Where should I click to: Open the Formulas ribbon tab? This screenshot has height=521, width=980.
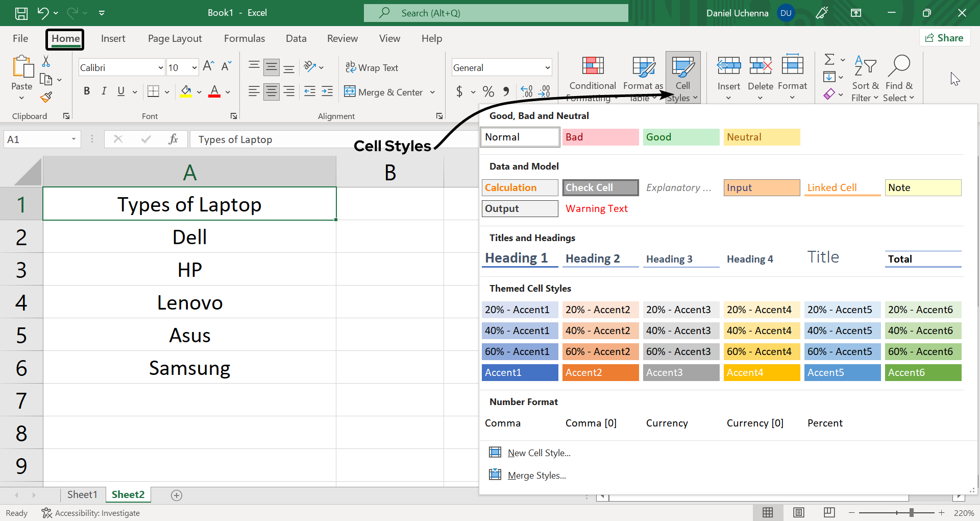pos(244,39)
